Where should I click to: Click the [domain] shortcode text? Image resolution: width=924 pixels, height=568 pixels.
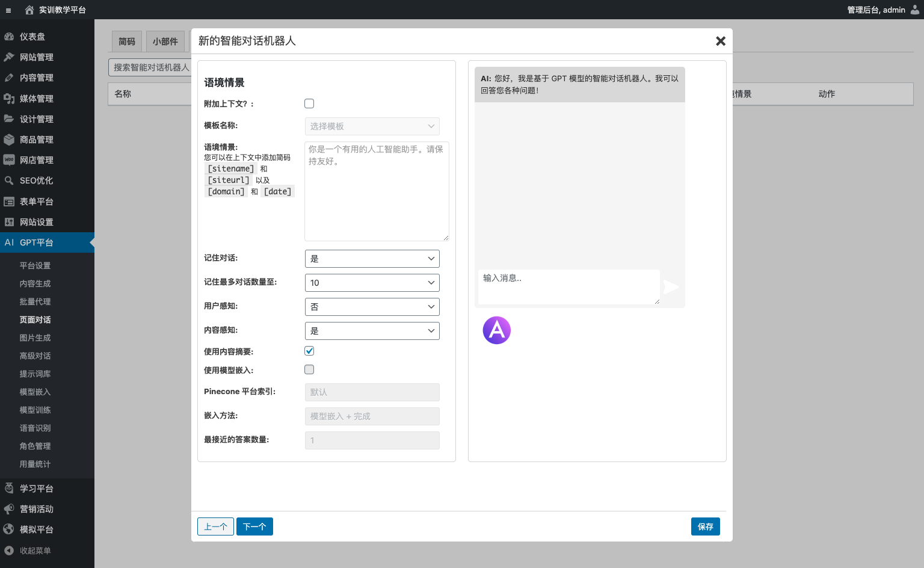pyautogui.click(x=226, y=191)
